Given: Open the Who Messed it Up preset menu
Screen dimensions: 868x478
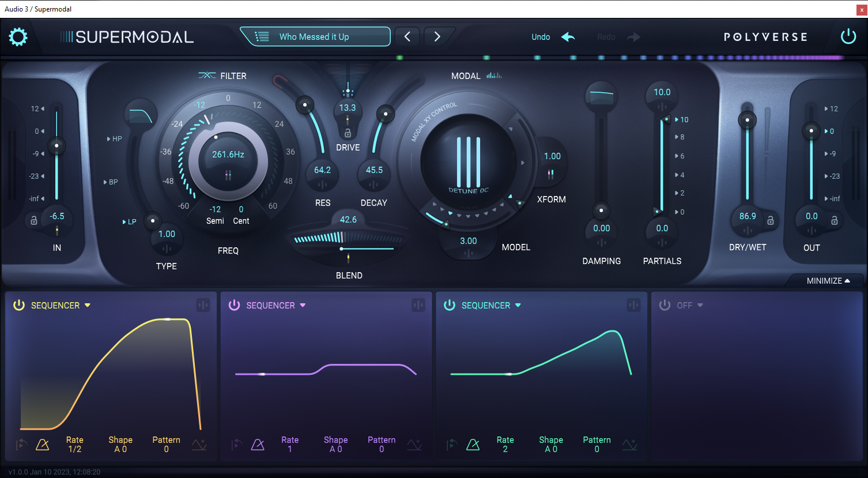Looking at the screenshot, I should 315,37.
